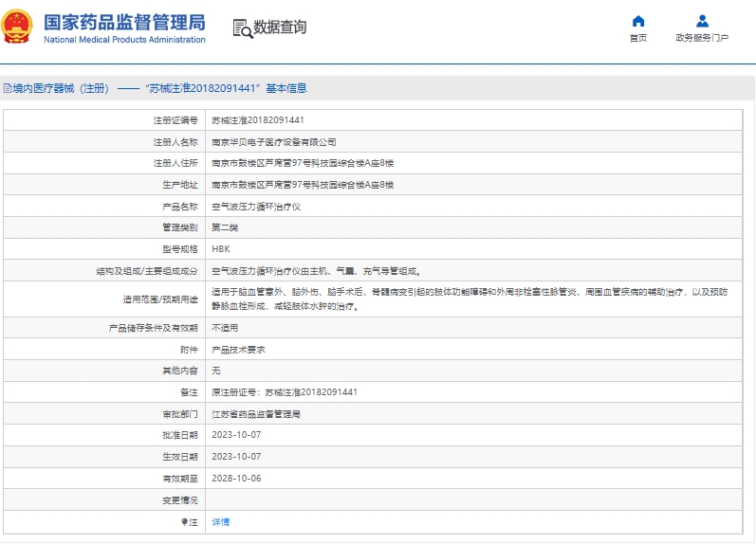Select 其他内容 value 无
756x544 pixels.
[216, 371]
